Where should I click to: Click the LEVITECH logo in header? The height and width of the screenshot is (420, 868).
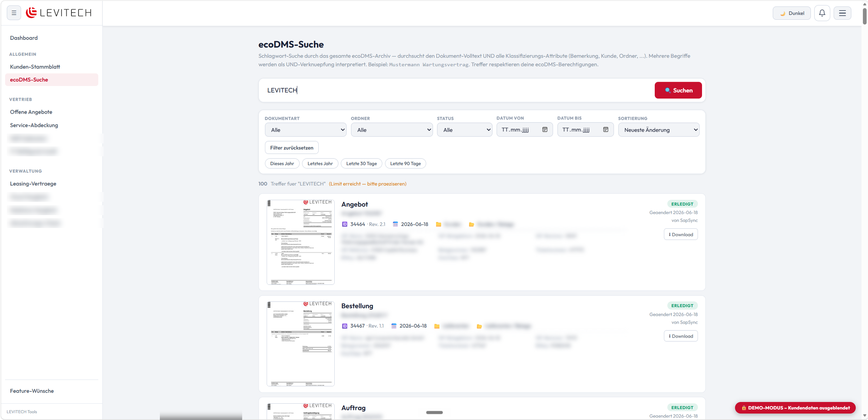pyautogui.click(x=59, y=13)
